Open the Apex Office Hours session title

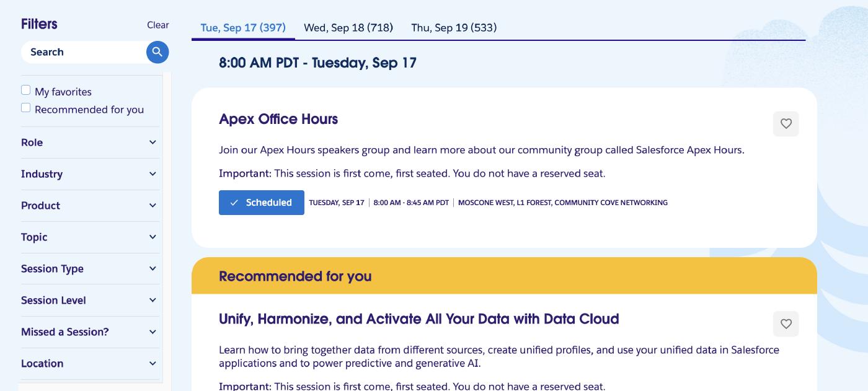tap(278, 120)
